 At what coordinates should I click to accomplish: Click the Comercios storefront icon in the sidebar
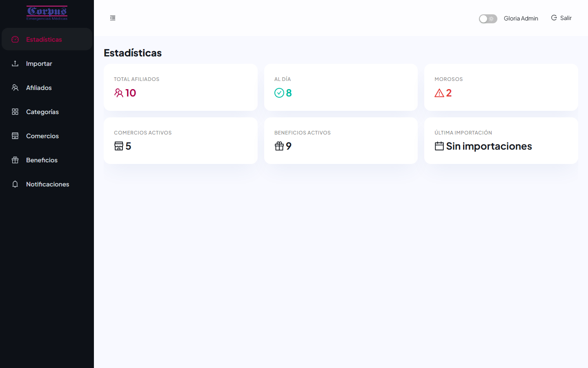click(15, 136)
